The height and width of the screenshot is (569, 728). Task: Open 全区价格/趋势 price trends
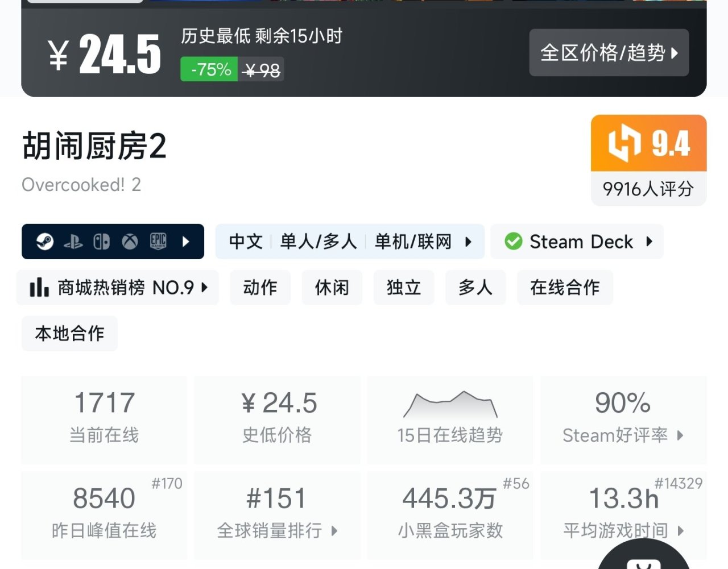[609, 53]
